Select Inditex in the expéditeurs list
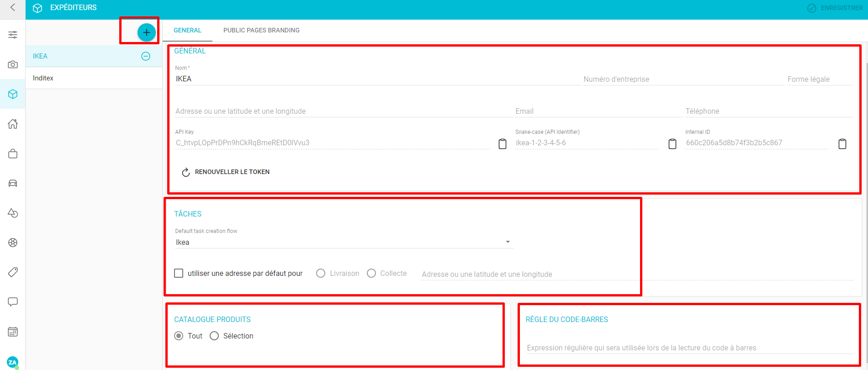868x370 pixels. pyautogui.click(x=94, y=78)
